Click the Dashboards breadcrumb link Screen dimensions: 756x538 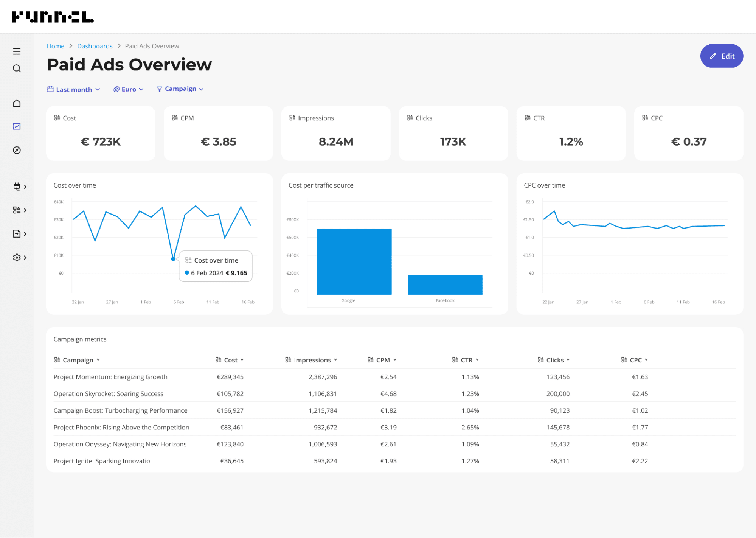tap(95, 46)
